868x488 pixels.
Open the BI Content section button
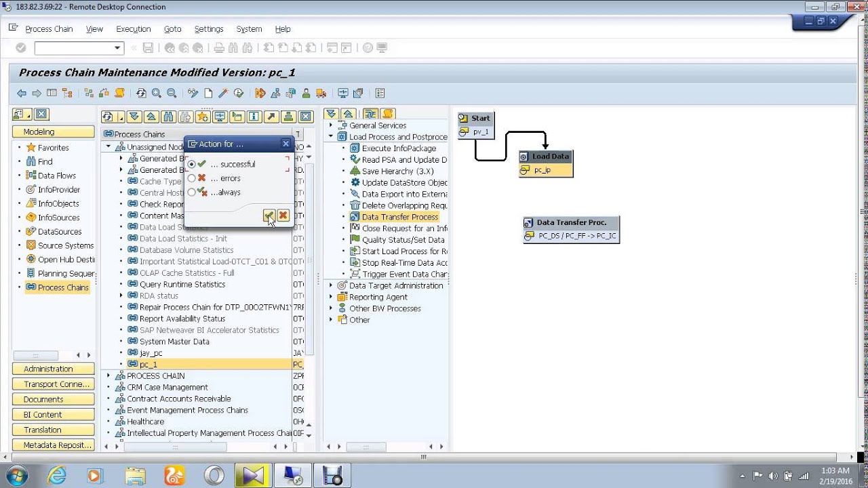(54, 415)
